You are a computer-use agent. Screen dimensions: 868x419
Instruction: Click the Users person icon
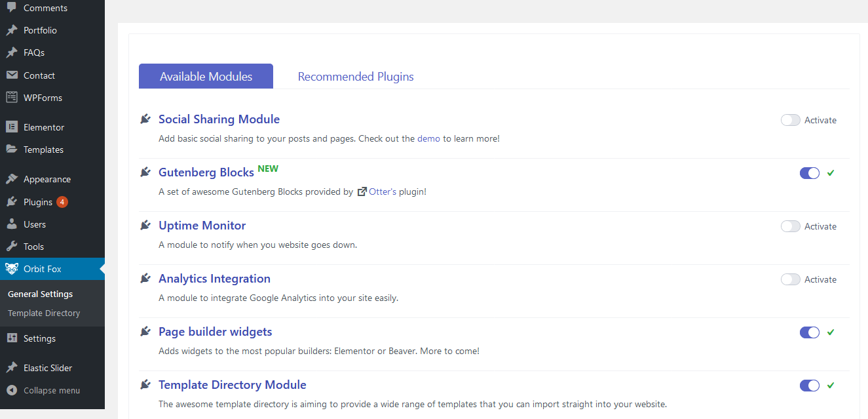coord(12,224)
